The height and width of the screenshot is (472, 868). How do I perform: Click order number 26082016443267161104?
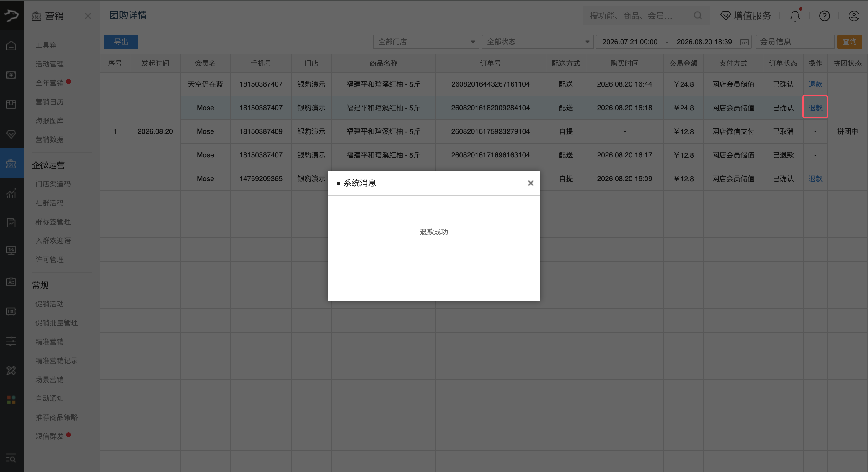click(x=491, y=84)
